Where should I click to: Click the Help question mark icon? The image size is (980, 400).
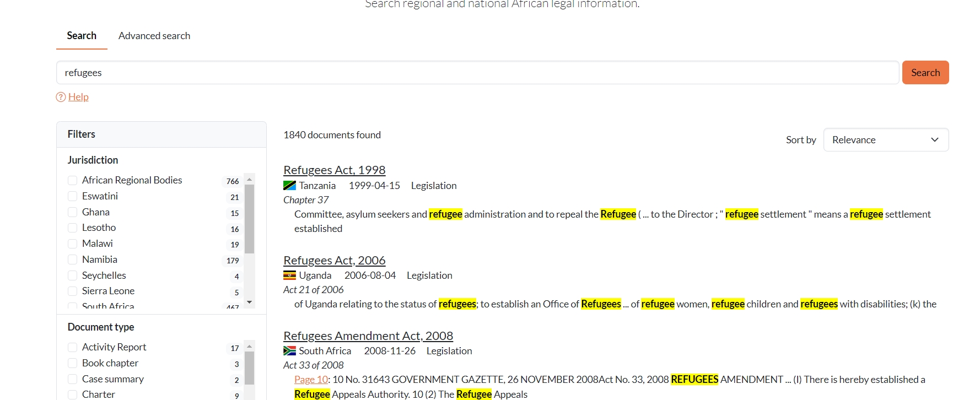[61, 97]
